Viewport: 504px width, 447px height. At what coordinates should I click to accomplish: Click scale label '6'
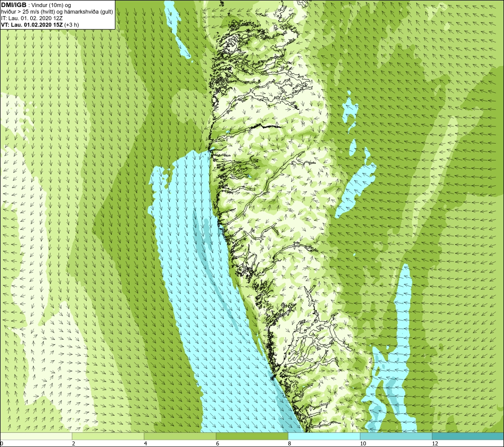pyautogui.click(x=218, y=444)
